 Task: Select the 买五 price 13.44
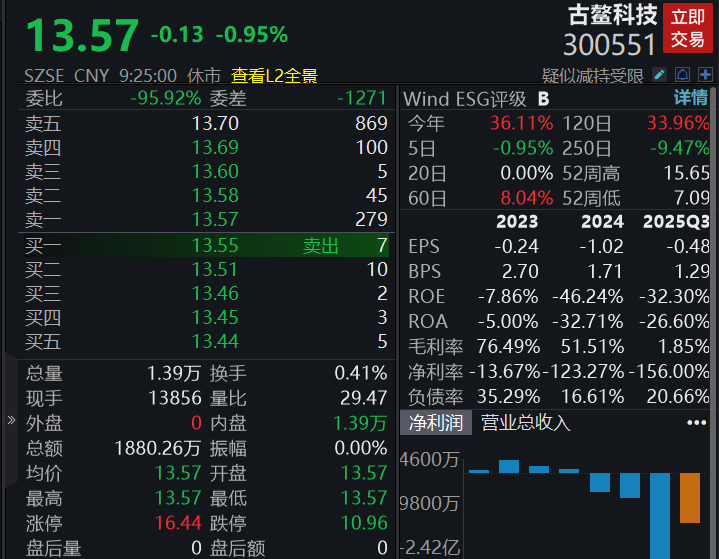(x=215, y=341)
